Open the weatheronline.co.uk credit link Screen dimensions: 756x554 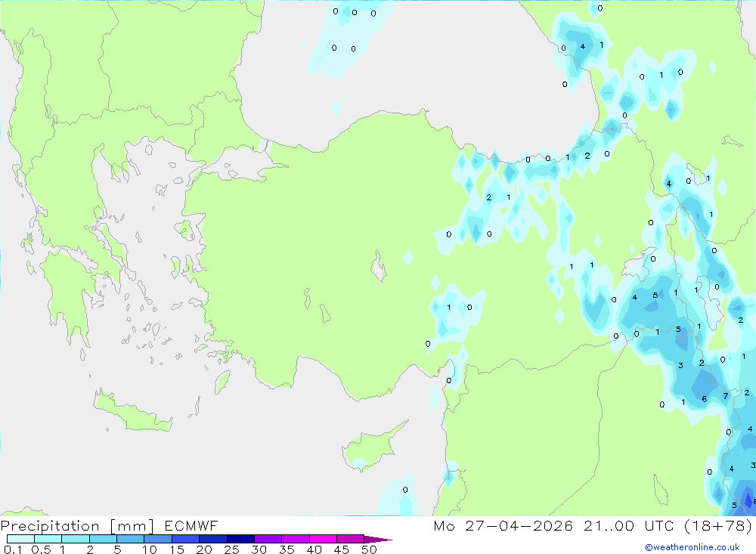click(692, 547)
